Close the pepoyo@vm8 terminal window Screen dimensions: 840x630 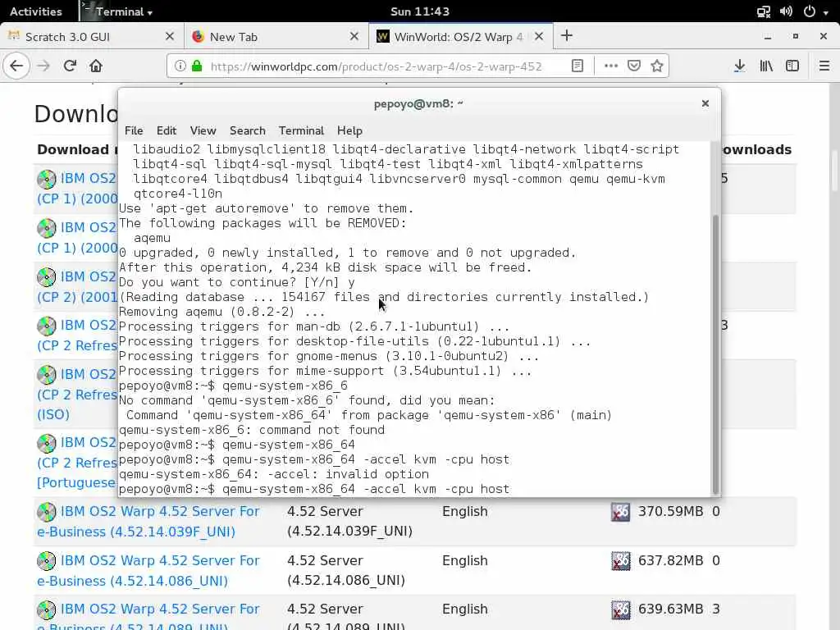click(705, 103)
